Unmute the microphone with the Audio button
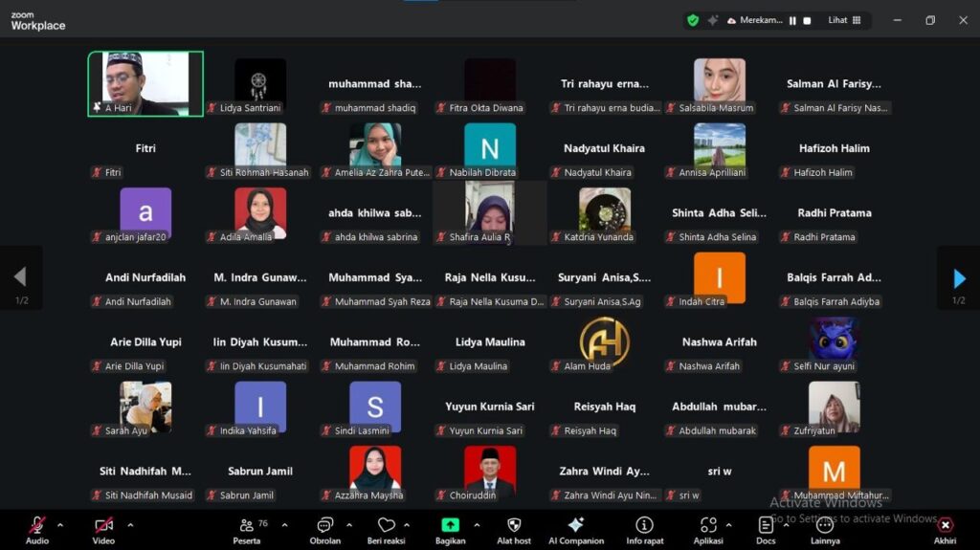 pos(37,526)
